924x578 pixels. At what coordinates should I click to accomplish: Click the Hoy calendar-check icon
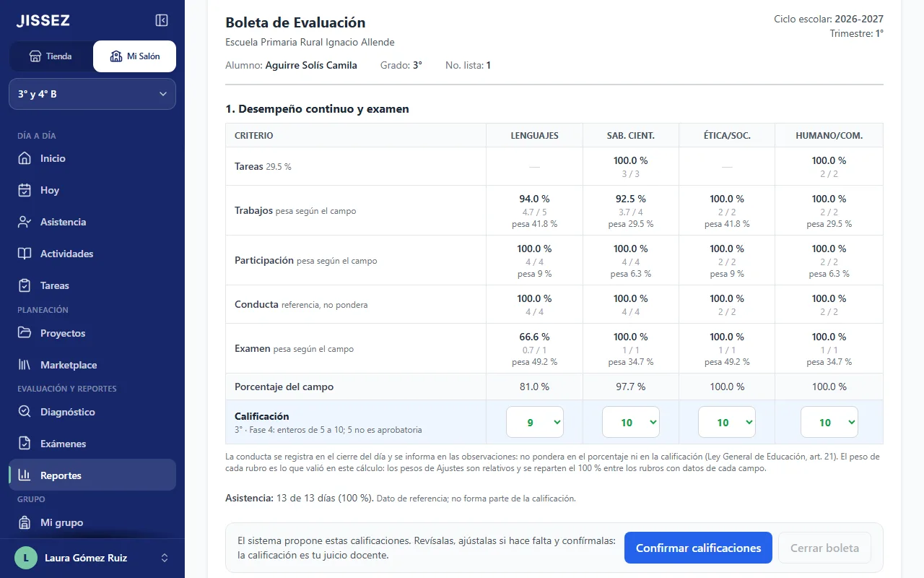pos(25,190)
